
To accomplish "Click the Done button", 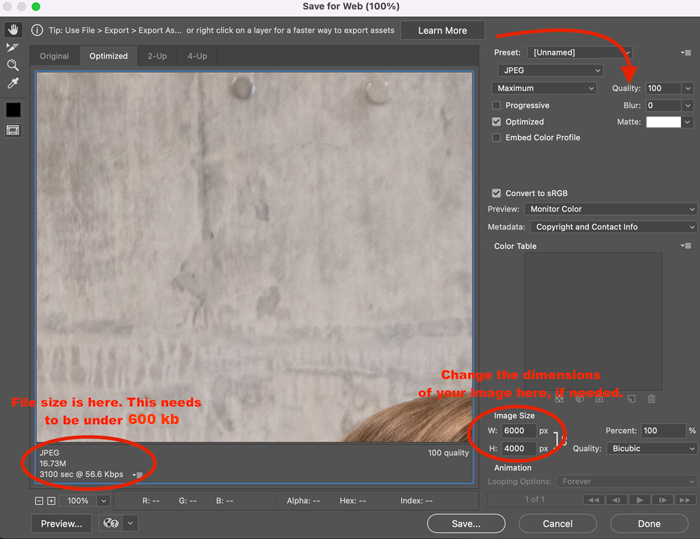I will (649, 523).
